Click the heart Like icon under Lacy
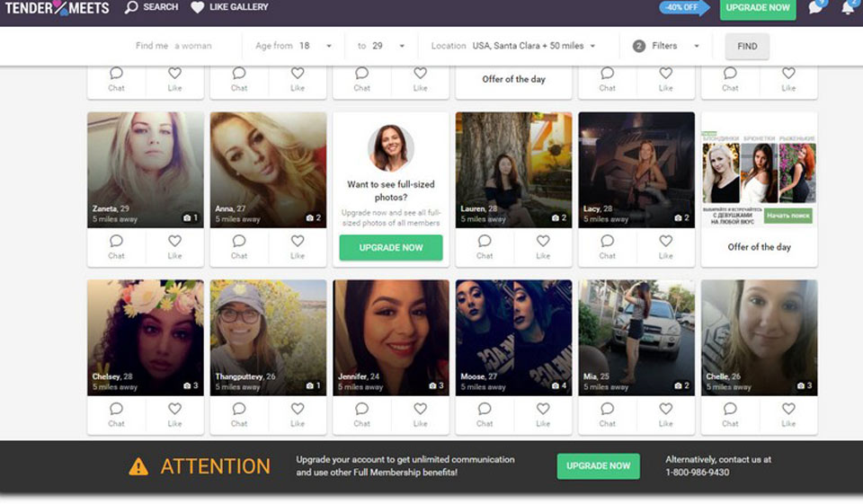The height and width of the screenshot is (504, 863). 665,242
